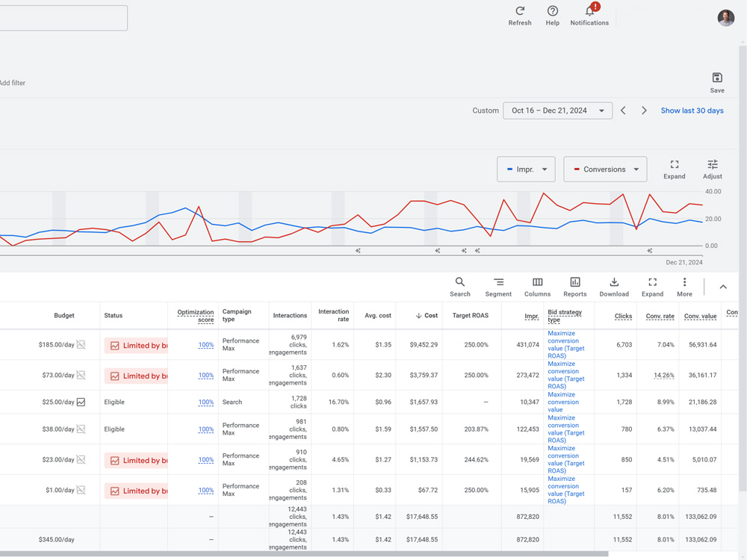Go to the previous date range
This screenshot has width=747, height=560.
623,111
